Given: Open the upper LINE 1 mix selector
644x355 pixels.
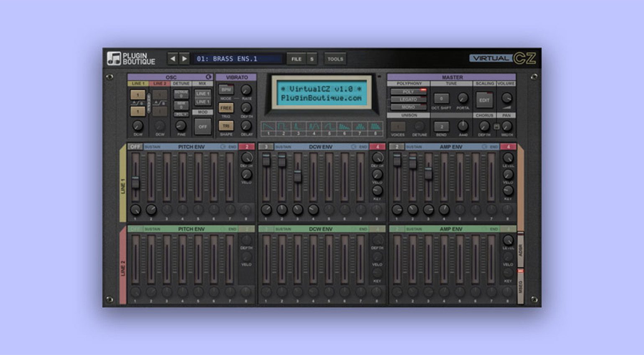Looking at the screenshot, I should click(202, 94).
